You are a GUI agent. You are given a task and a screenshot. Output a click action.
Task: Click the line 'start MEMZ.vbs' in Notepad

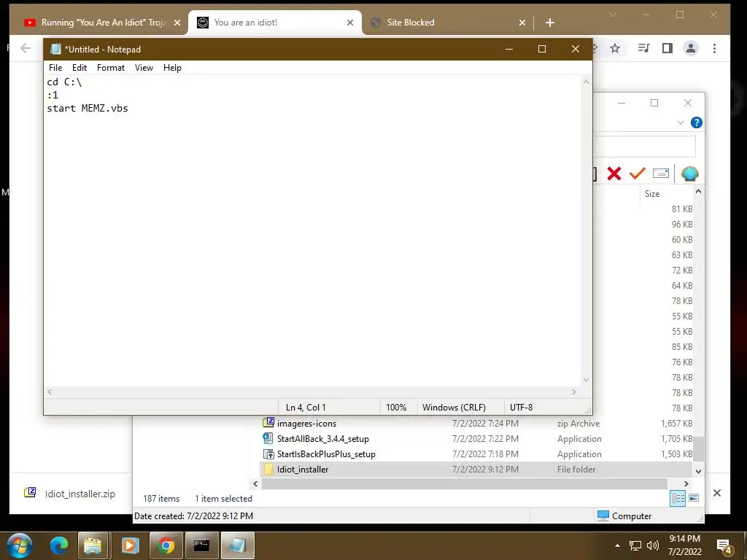[88, 108]
